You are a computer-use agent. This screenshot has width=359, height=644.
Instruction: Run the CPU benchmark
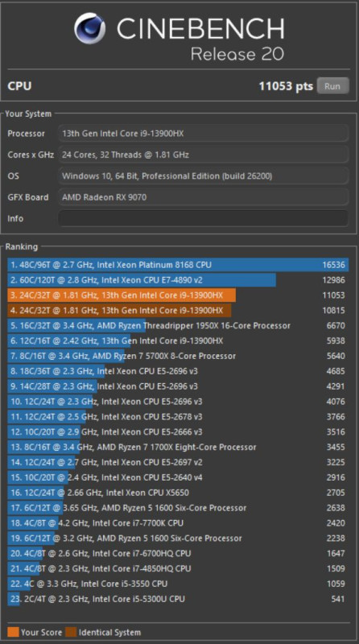[x=332, y=86]
